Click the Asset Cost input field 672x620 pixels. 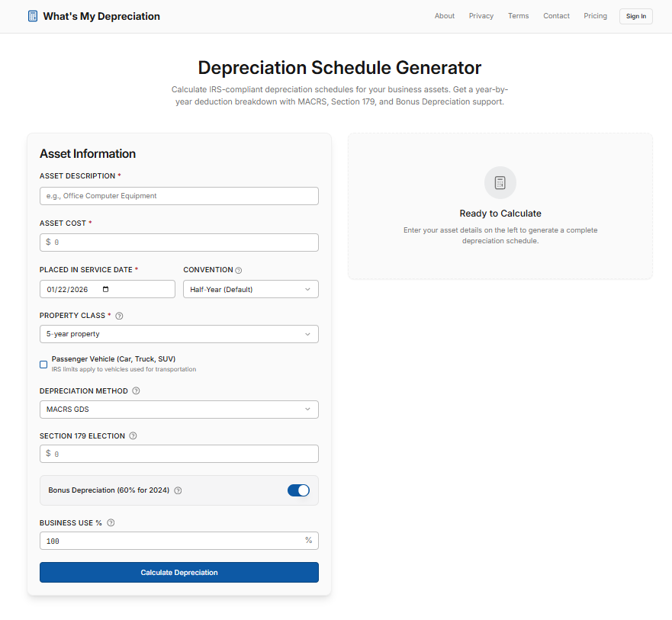coord(178,242)
